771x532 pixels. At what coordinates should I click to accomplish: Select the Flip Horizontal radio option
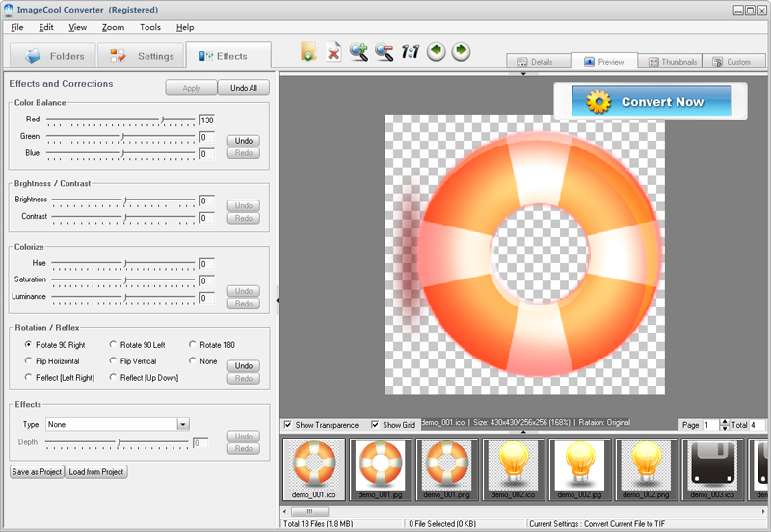pos(28,361)
